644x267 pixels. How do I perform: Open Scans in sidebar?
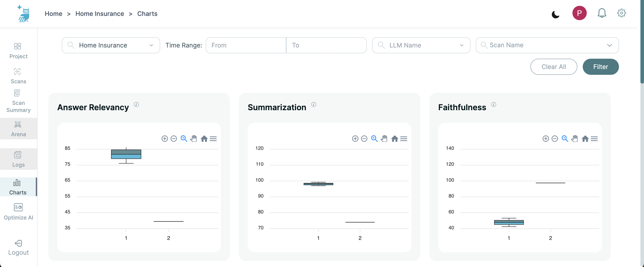pyautogui.click(x=18, y=76)
